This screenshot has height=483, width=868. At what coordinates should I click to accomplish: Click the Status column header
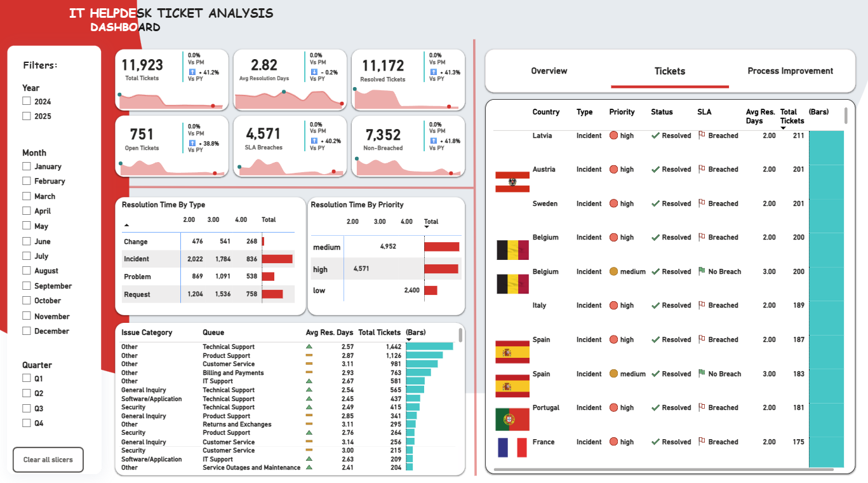662,112
